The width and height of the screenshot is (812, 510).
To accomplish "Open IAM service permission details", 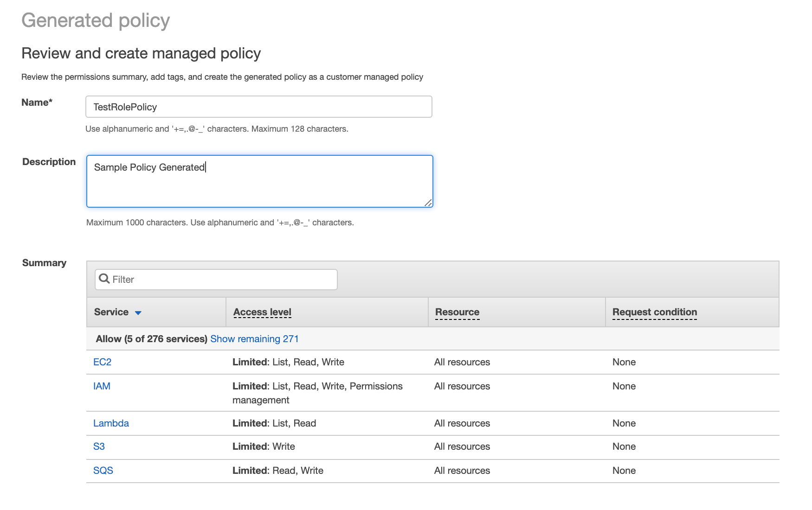I will coord(102,386).
